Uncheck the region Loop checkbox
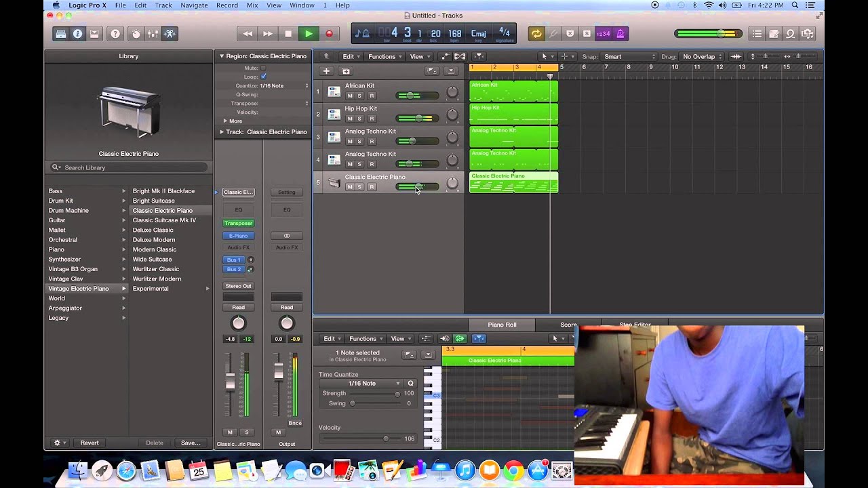The width and height of the screenshot is (868, 488). [263, 77]
